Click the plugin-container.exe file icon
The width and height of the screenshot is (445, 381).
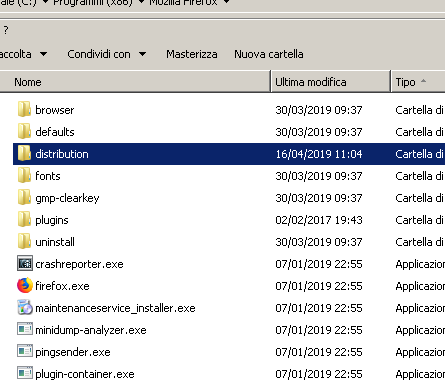coord(25,373)
